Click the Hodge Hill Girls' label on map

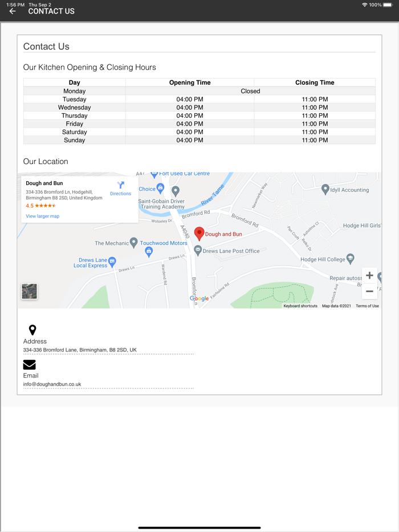[x=362, y=226]
